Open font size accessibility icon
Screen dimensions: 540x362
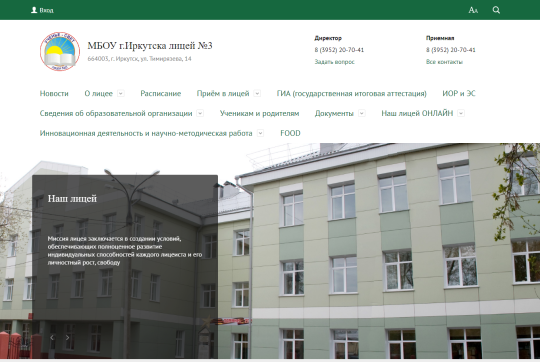(473, 10)
